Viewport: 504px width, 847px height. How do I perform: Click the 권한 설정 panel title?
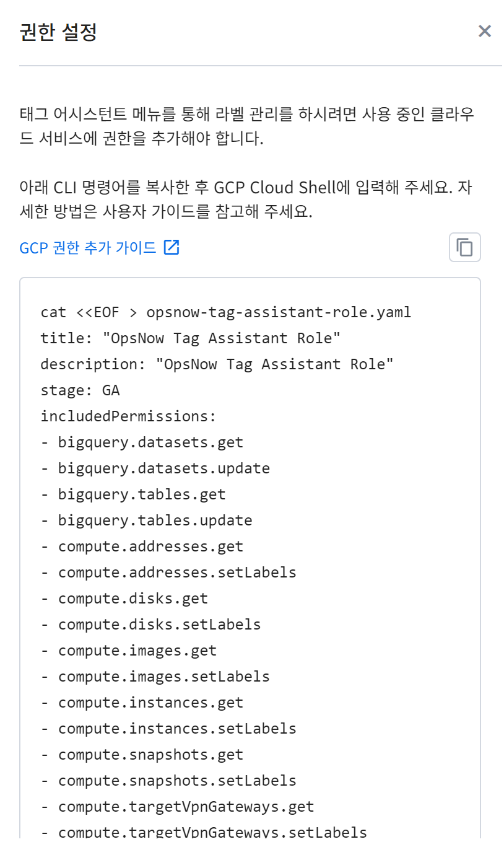click(x=58, y=32)
